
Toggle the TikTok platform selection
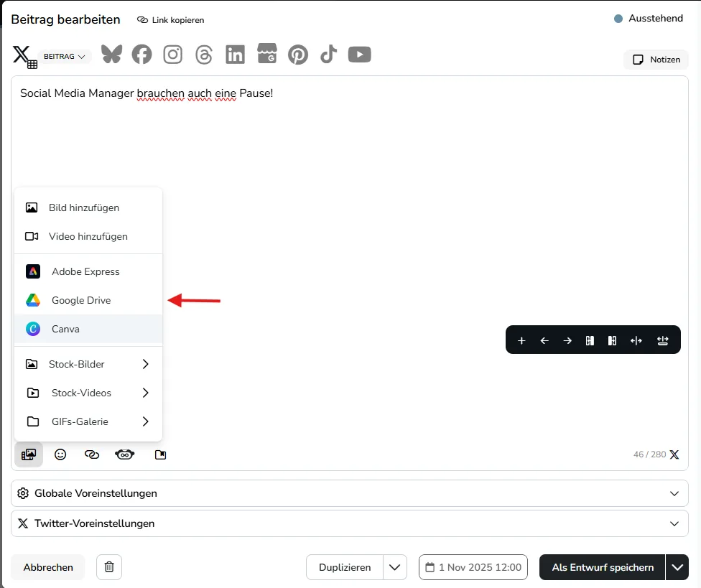[x=328, y=54]
